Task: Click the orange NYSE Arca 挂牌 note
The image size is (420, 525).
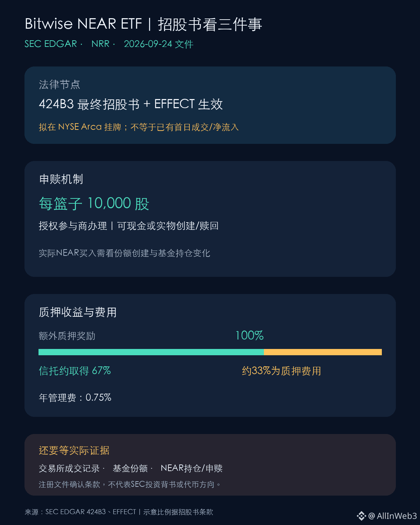Action: [x=139, y=127]
